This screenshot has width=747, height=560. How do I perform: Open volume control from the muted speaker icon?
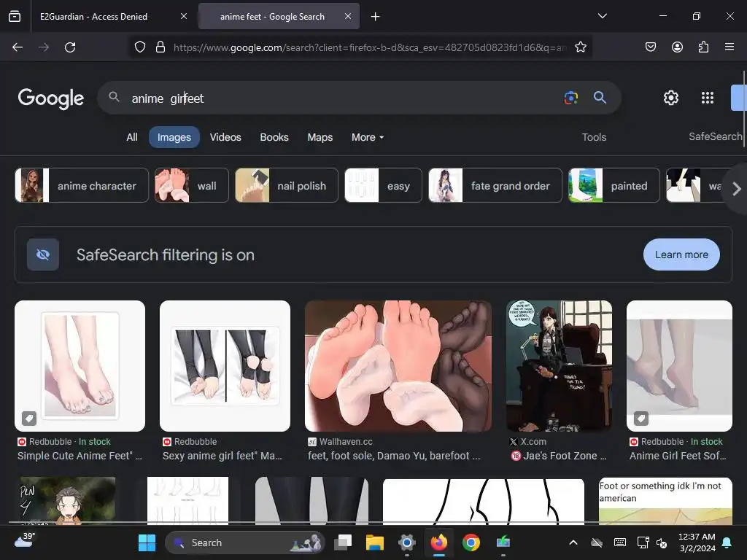662,542
